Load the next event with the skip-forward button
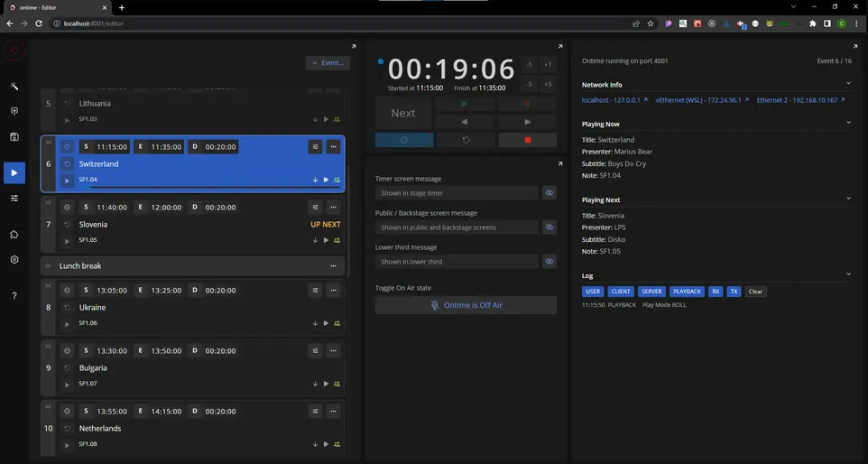 tap(527, 122)
